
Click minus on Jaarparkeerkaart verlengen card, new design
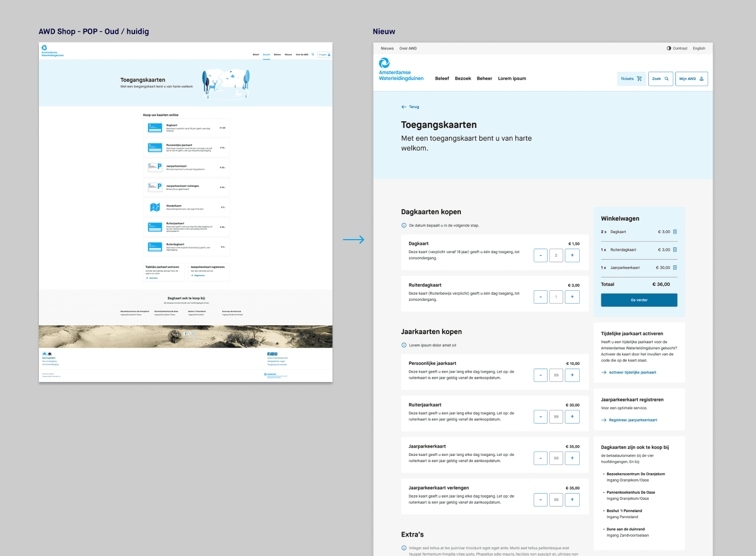tap(540, 500)
